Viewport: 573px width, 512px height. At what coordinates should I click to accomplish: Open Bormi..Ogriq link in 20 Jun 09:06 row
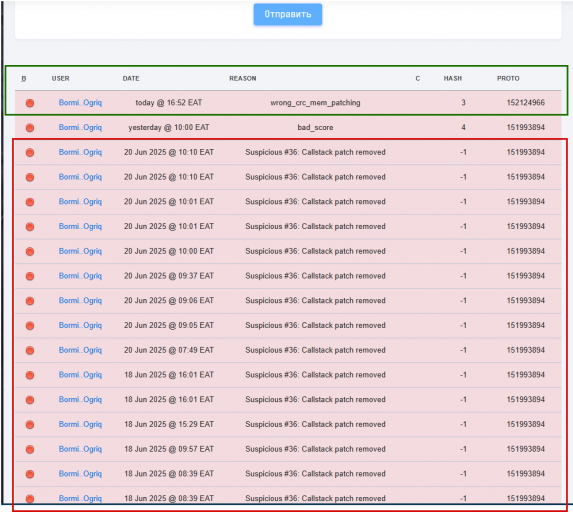pos(80,300)
